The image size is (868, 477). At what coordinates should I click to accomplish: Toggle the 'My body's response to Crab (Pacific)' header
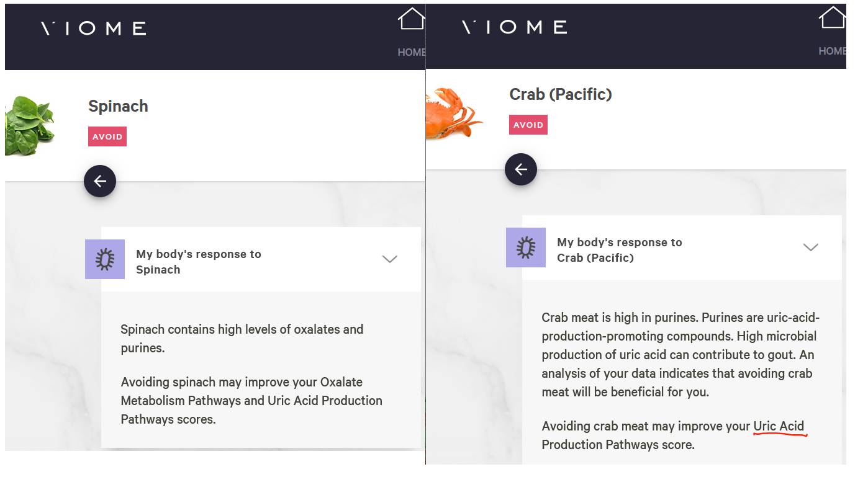coord(682,247)
